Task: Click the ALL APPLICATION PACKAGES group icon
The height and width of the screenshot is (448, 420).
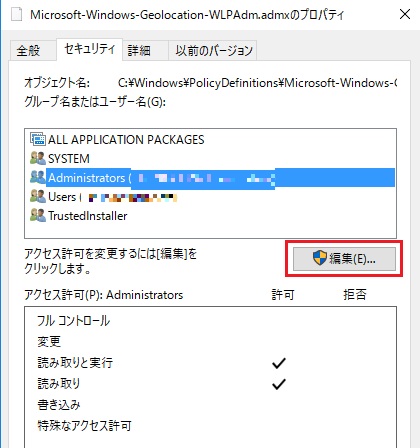Action: coord(38,139)
